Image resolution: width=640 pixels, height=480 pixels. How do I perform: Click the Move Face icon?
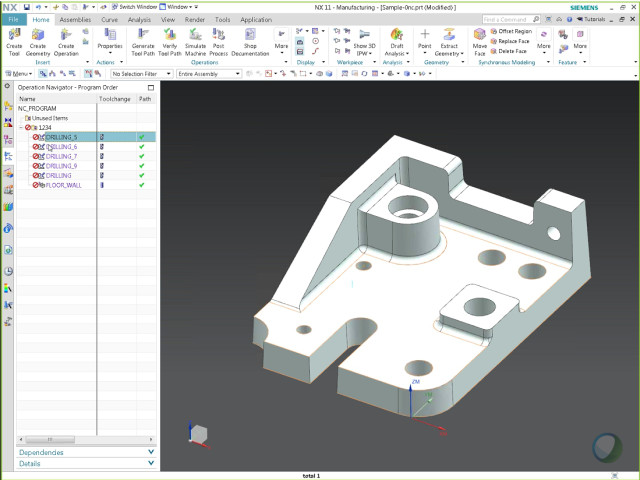pos(480,34)
